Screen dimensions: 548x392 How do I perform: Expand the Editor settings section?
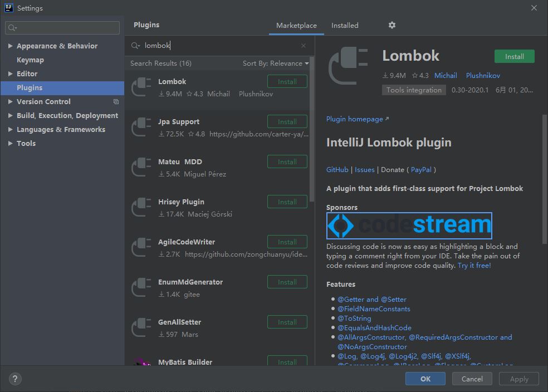[x=10, y=73]
